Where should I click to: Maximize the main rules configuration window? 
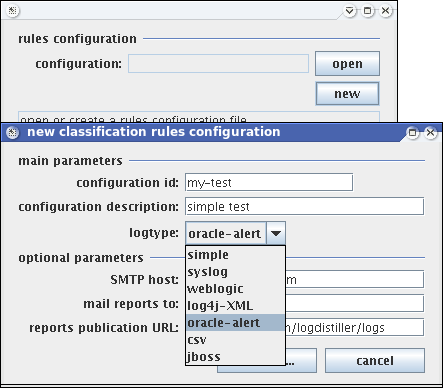coord(368,11)
